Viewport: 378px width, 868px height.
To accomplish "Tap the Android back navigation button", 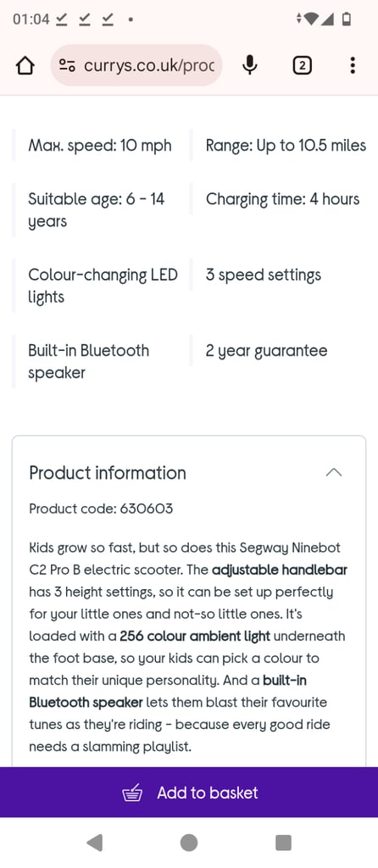I will point(95,843).
